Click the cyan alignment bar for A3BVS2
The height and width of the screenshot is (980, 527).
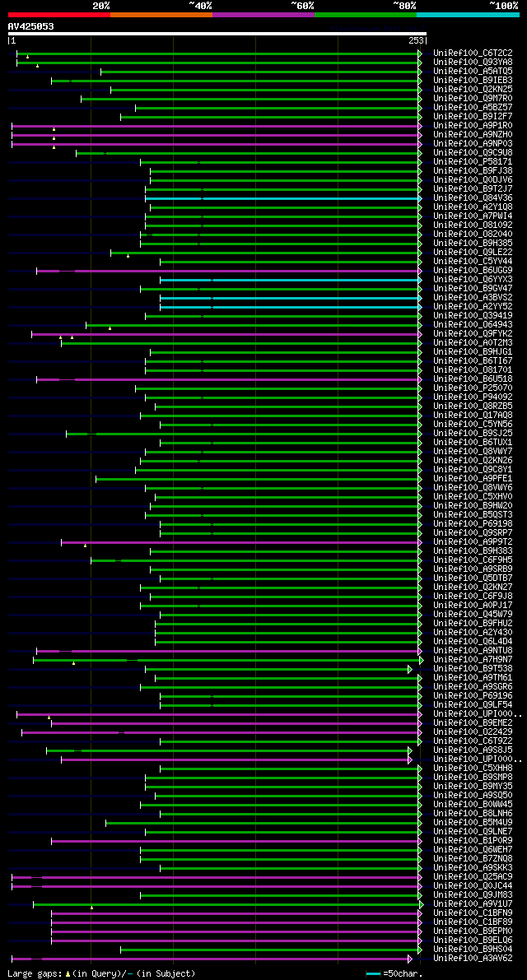click(291, 298)
